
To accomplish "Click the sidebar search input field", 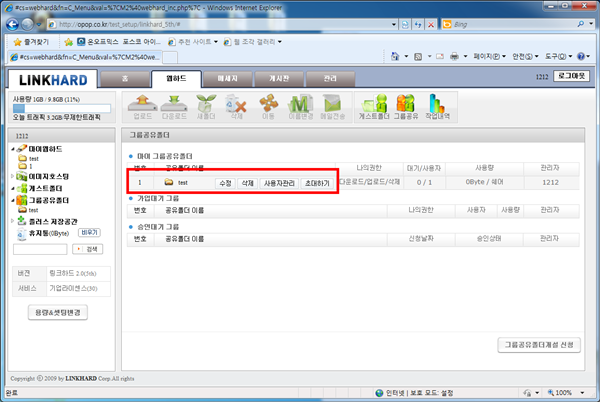I will coord(40,249).
